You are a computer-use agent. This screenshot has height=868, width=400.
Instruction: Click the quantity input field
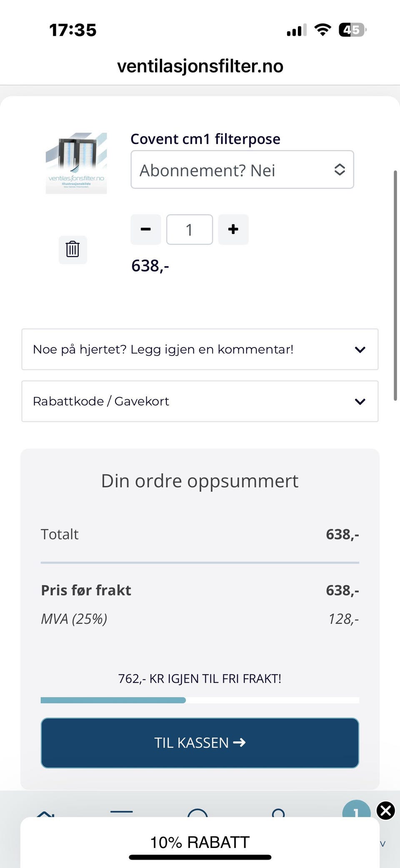pyautogui.click(x=190, y=229)
